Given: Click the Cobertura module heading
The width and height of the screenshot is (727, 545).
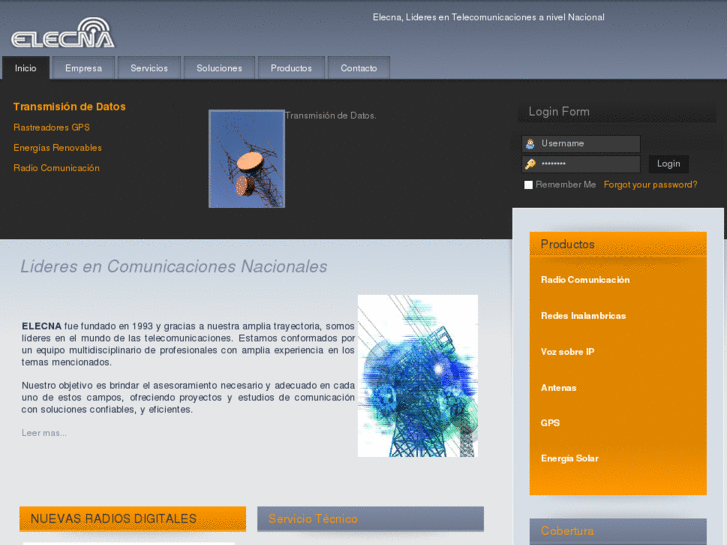Looking at the screenshot, I should pyautogui.click(x=567, y=531).
